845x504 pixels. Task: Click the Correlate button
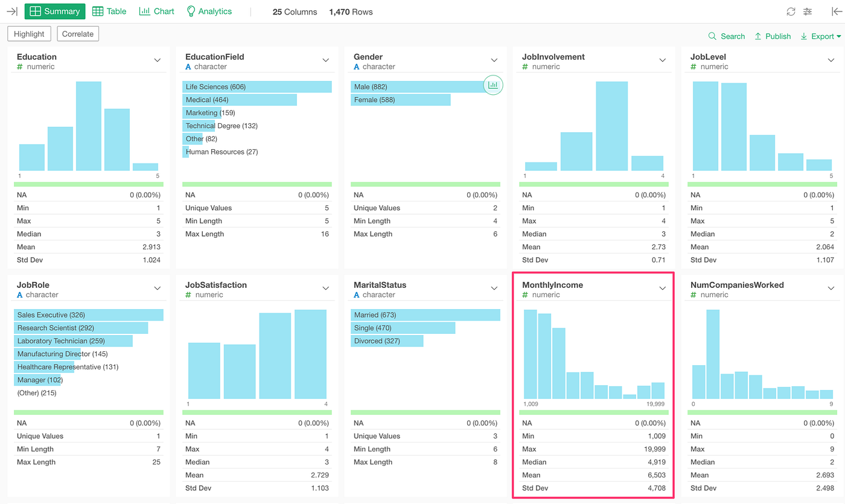(x=78, y=34)
